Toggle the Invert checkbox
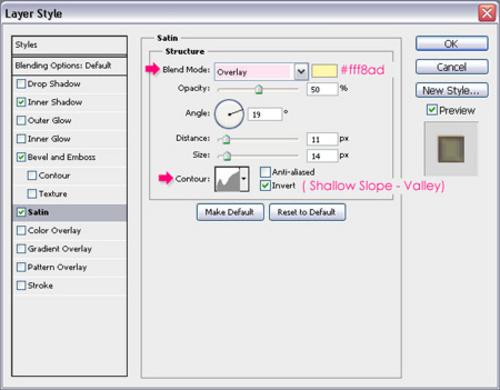The width and height of the screenshot is (500, 390). click(265, 185)
